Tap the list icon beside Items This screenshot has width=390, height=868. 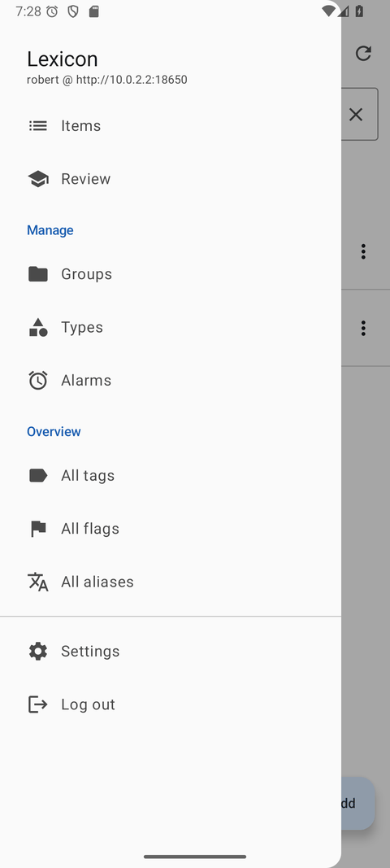click(x=38, y=125)
